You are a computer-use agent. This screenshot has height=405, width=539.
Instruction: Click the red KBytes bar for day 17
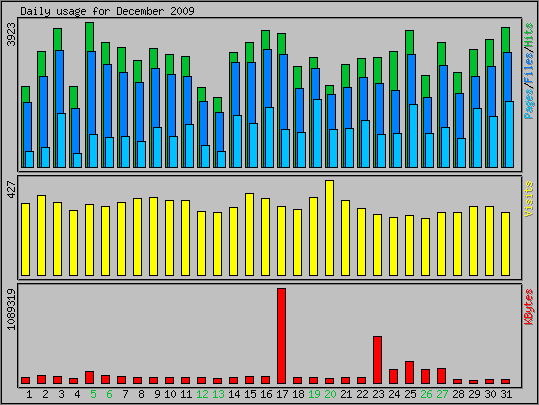281,336
